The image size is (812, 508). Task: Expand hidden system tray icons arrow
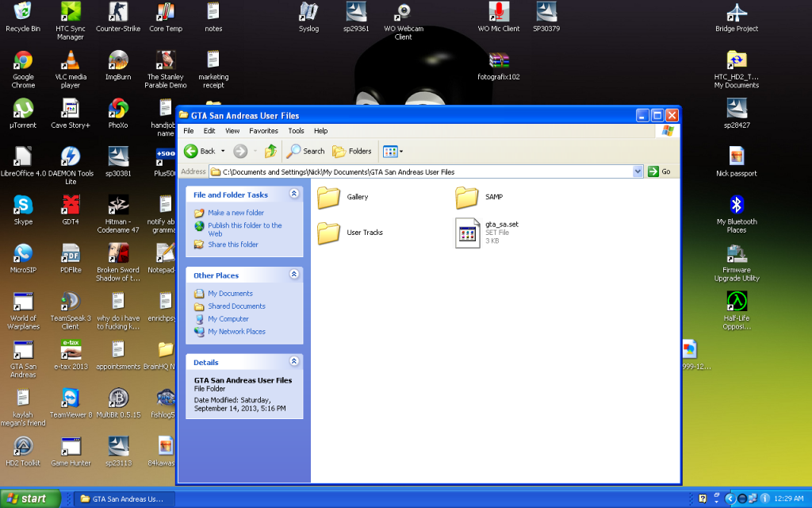tap(730, 498)
